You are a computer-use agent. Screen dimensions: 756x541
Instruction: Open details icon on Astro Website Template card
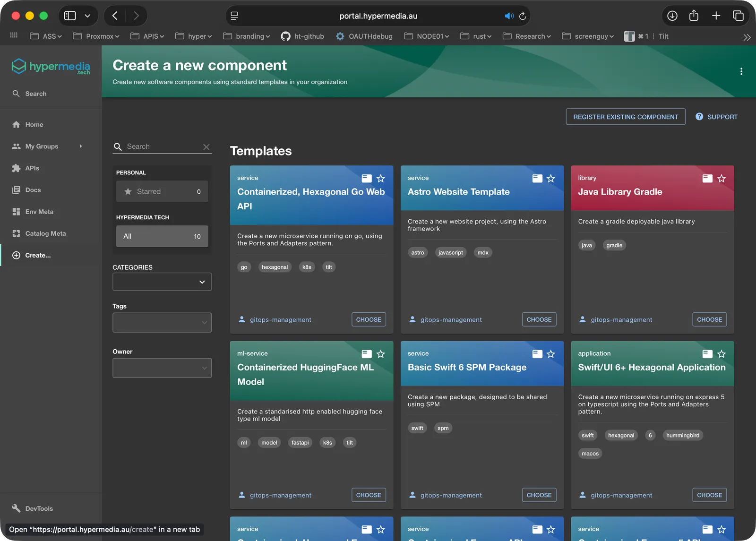coord(537,179)
